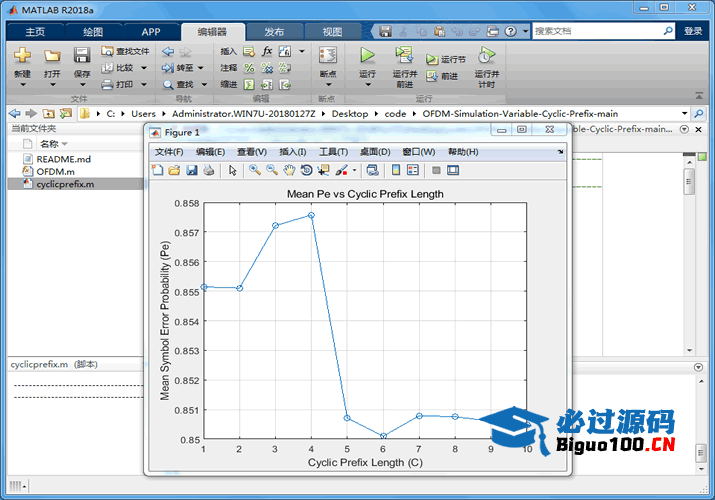Click the Print Figure icon
This screenshot has width=715, height=500.
coord(209,170)
